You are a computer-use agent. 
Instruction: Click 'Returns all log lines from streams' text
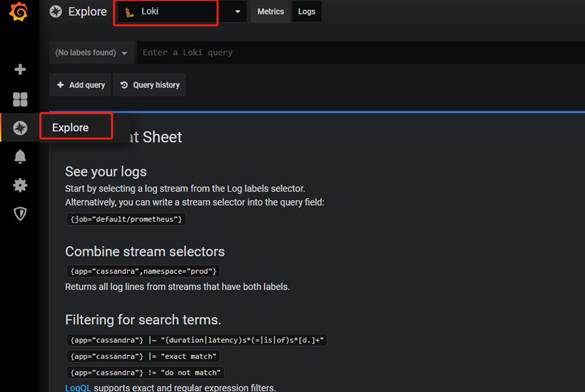pos(177,287)
